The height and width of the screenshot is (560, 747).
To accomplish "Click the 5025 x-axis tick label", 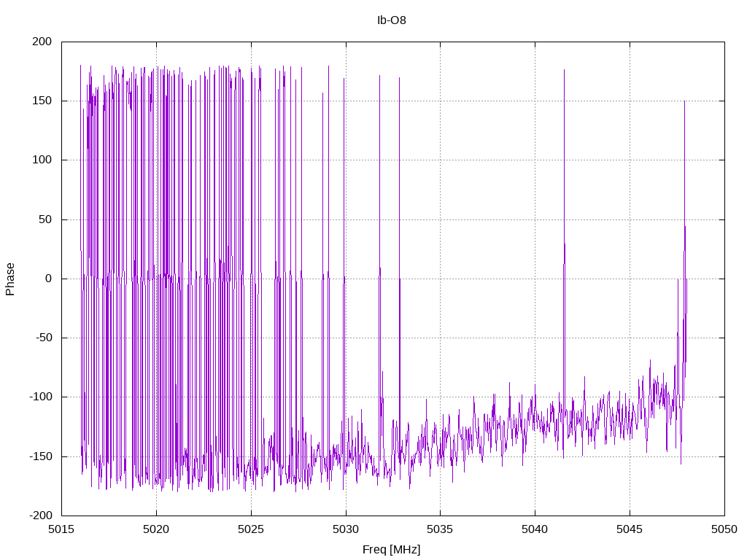I will point(251,529).
